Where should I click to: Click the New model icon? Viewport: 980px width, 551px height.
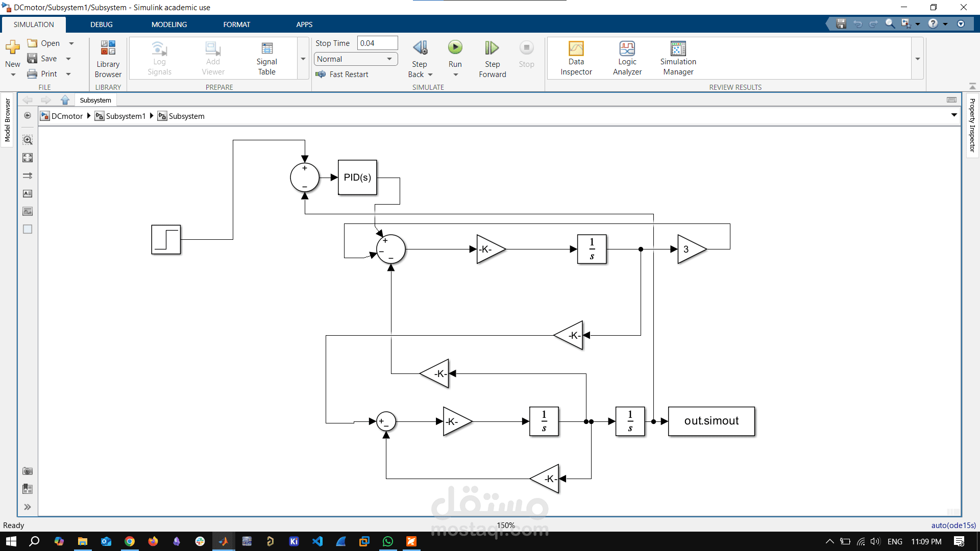pyautogui.click(x=12, y=47)
